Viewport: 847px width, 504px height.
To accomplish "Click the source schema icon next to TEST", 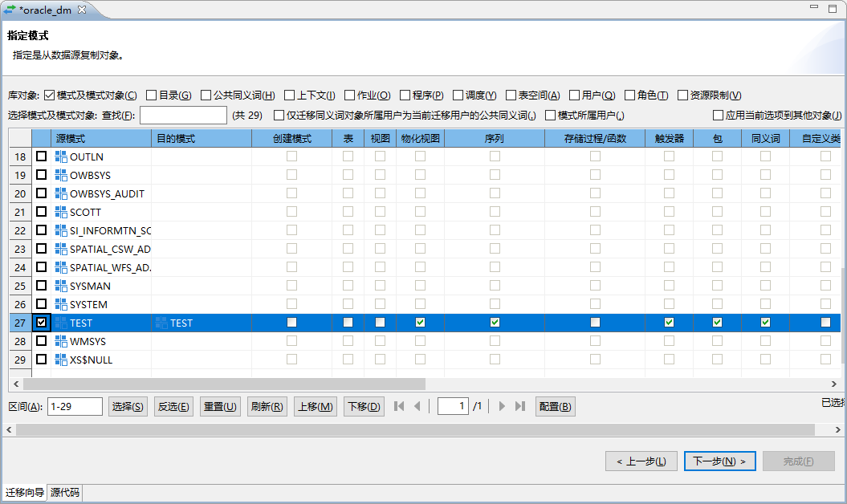I will click(x=63, y=323).
